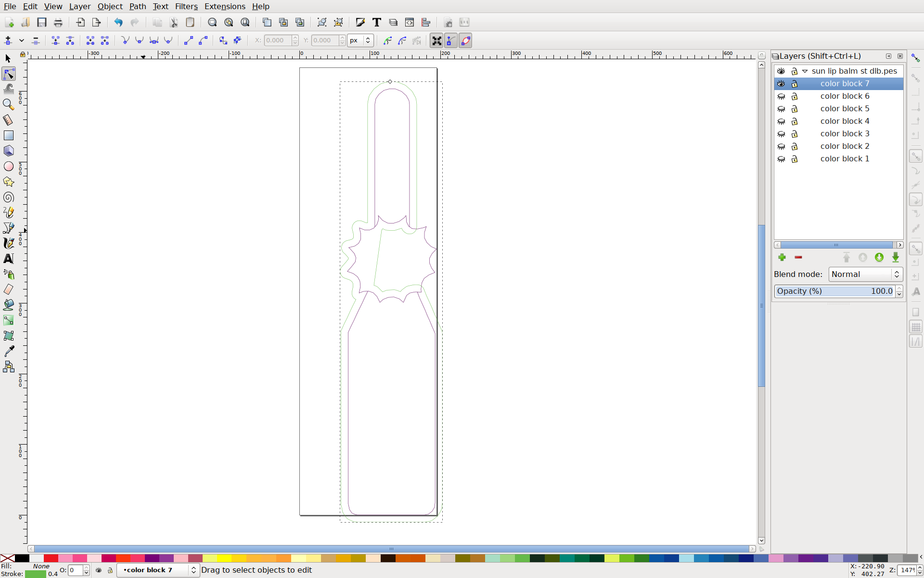Close the Layers panel
The width and height of the screenshot is (924, 578).
click(x=900, y=56)
